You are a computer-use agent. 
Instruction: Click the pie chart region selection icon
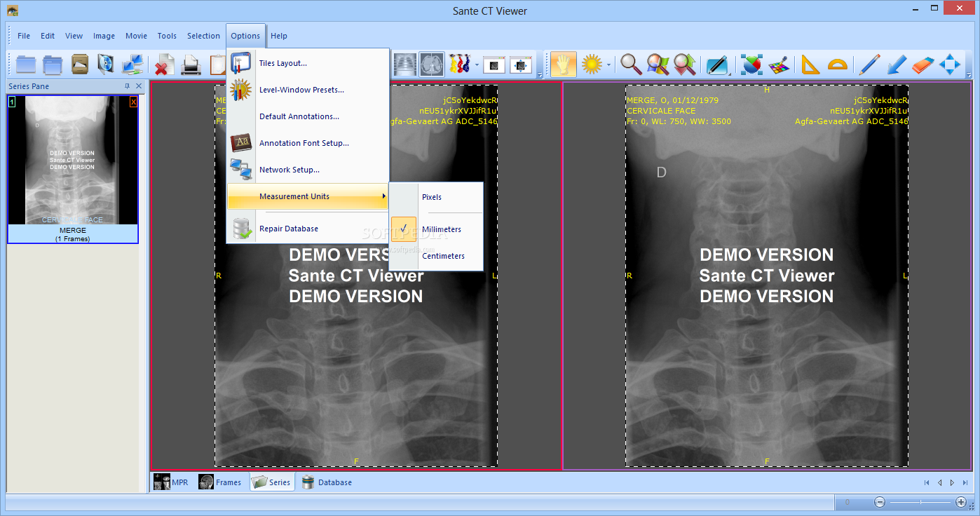(x=751, y=64)
